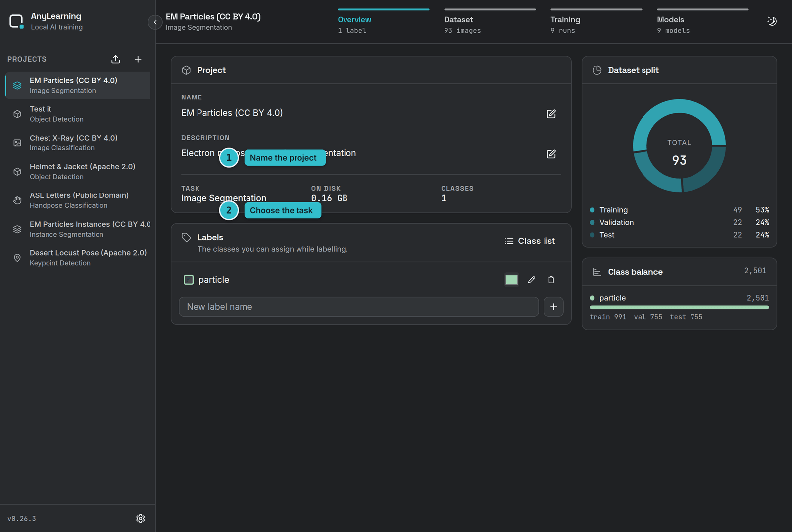Open the Class list view
This screenshot has width=792, height=532.
coord(530,241)
